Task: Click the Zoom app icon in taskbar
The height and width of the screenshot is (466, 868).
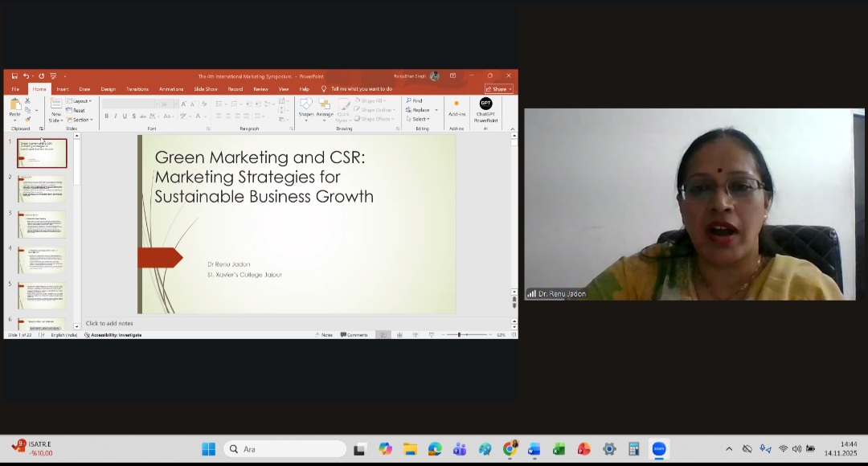Action: pyautogui.click(x=659, y=449)
